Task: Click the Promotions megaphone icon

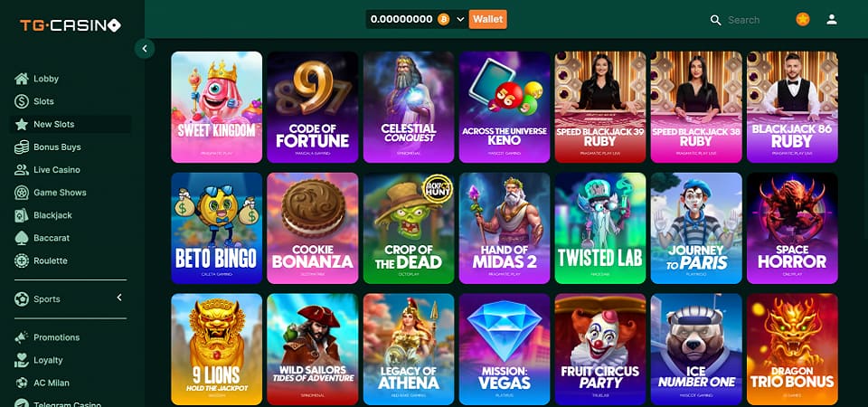Action: [22, 337]
